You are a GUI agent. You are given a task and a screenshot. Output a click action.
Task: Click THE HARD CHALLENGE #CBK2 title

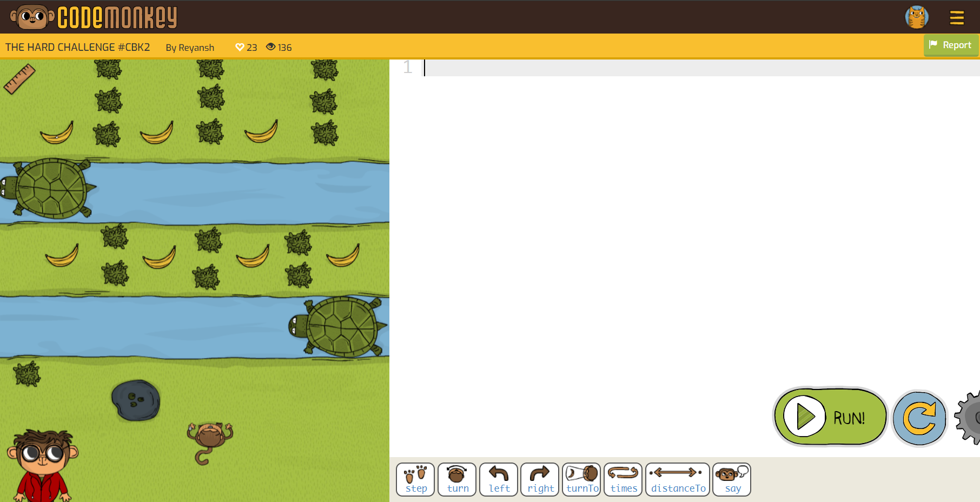78,47
